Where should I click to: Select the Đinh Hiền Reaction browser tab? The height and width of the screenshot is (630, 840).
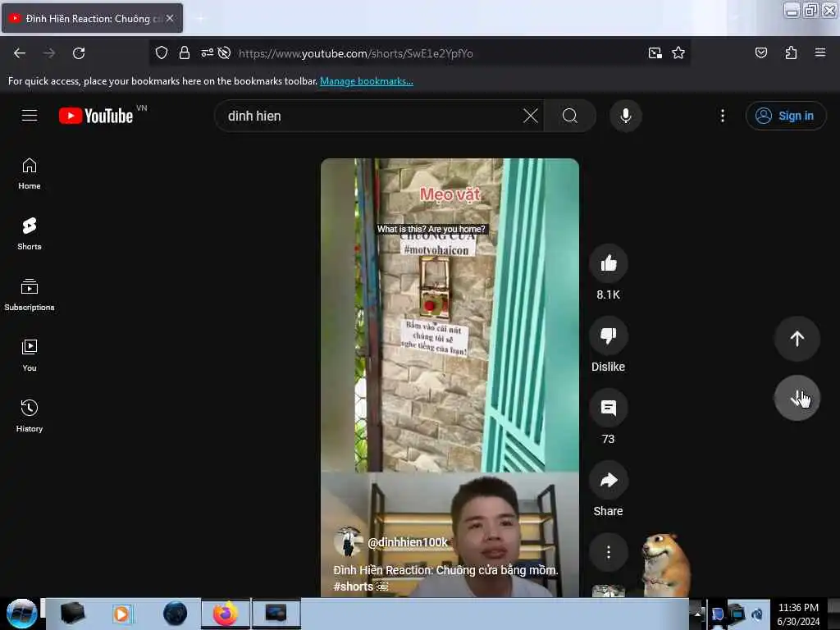pos(92,18)
